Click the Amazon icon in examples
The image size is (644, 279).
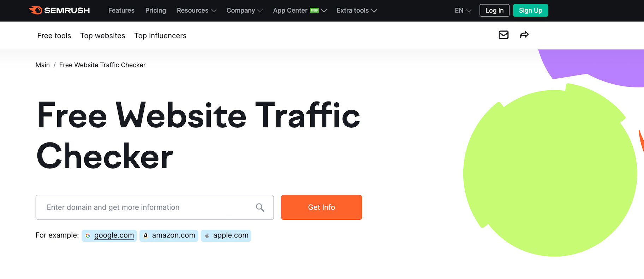(145, 235)
